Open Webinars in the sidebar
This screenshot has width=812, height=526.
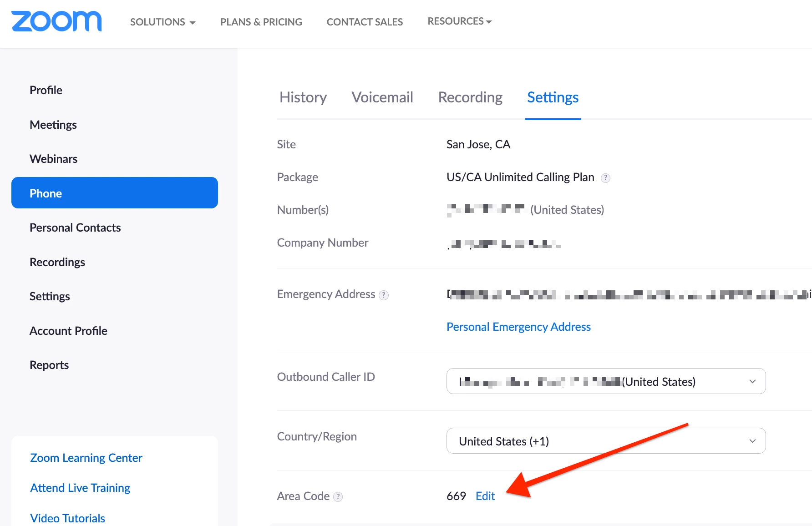54,159
